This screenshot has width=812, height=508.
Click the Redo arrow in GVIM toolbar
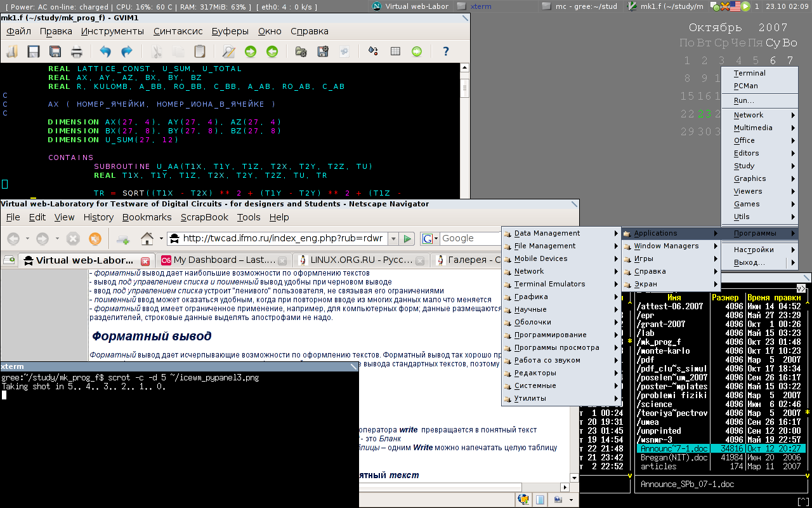point(127,51)
